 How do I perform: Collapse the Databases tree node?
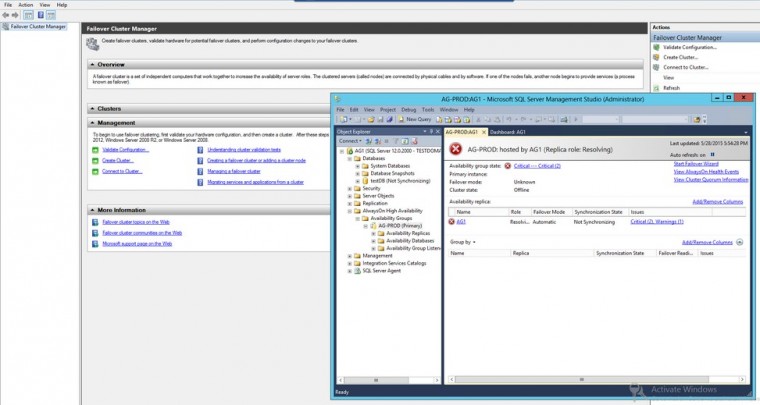(349, 159)
